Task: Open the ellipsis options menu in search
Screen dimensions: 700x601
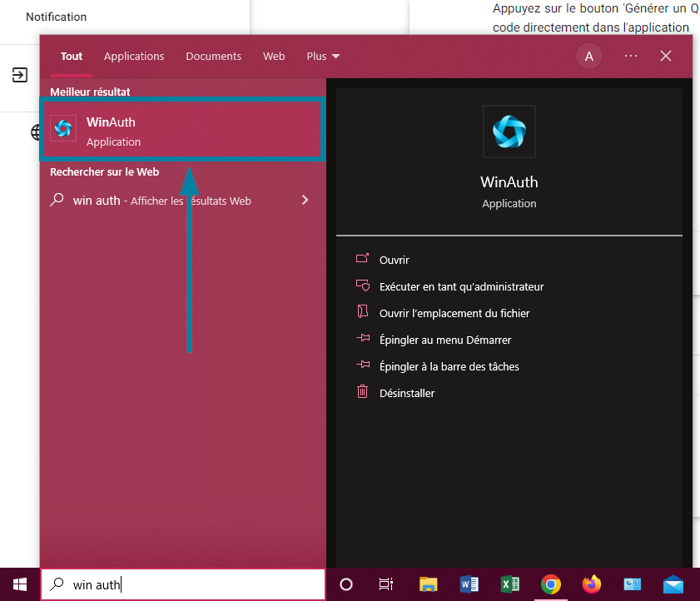Action: click(630, 56)
